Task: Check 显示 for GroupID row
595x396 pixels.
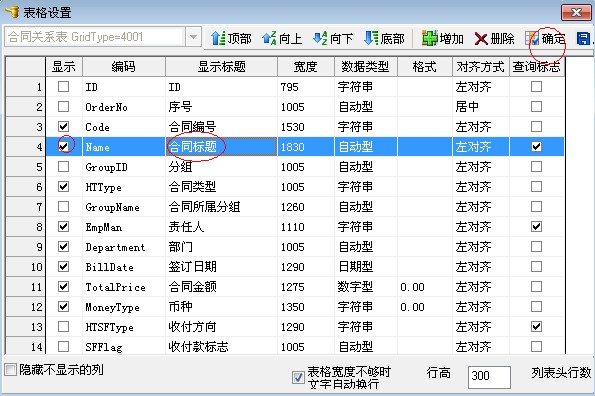Action: 63,167
